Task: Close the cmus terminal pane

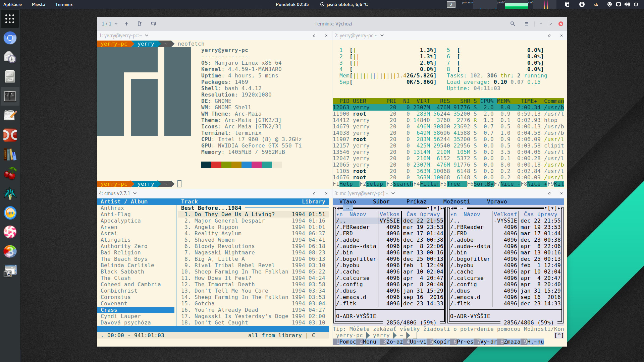Action: coord(326,193)
